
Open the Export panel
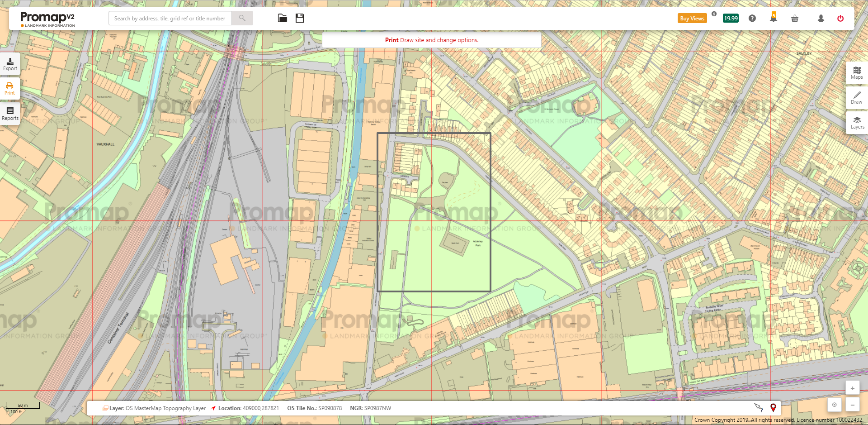click(10, 64)
